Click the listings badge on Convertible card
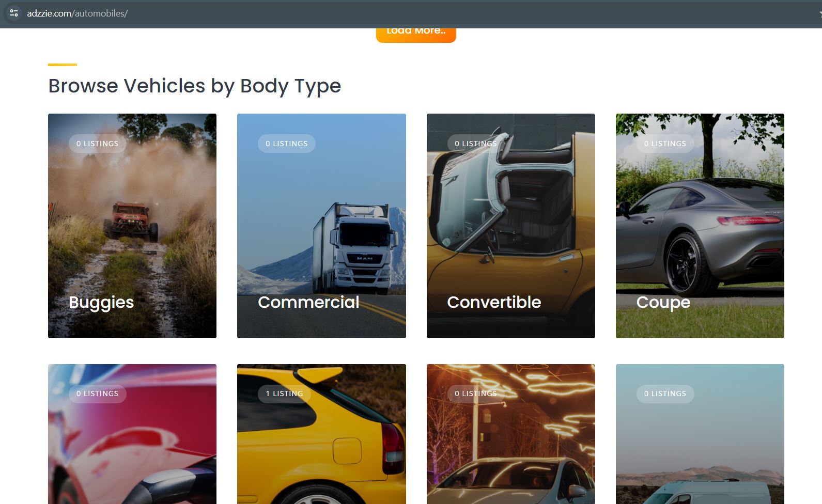Image resolution: width=822 pixels, height=504 pixels. 475,144
